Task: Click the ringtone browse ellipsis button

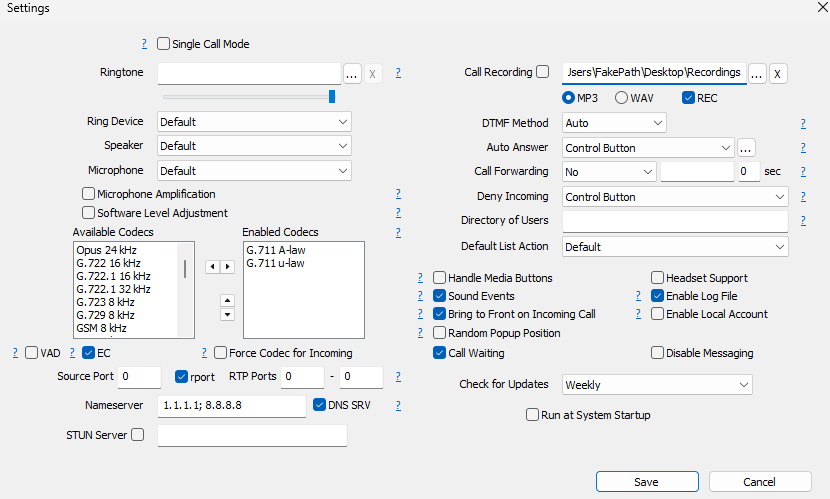Action: 352,74
